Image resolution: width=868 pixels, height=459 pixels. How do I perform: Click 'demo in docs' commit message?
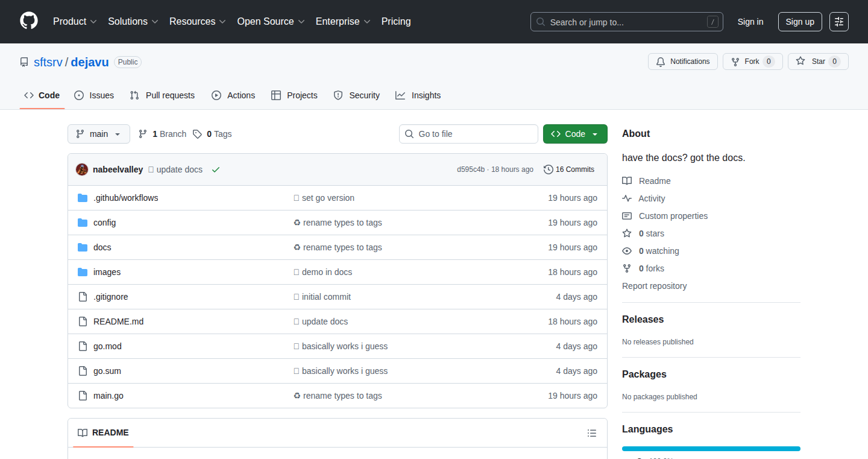coord(327,272)
